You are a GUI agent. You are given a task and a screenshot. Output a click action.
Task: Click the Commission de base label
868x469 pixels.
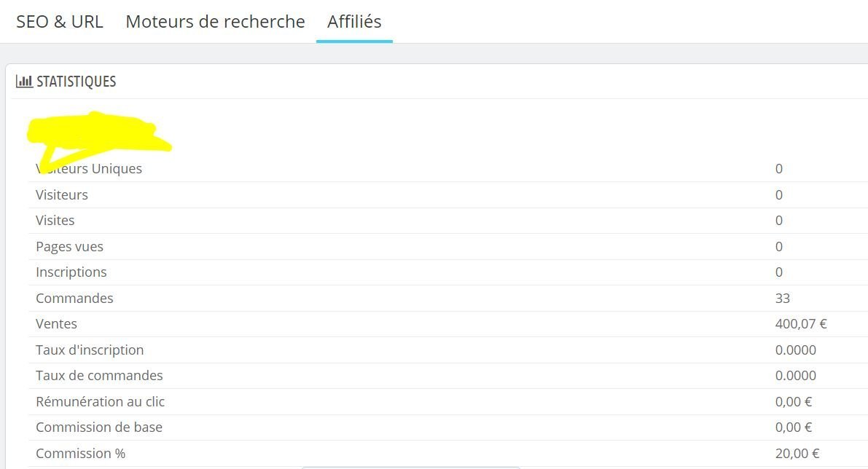[x=99, y=427]
